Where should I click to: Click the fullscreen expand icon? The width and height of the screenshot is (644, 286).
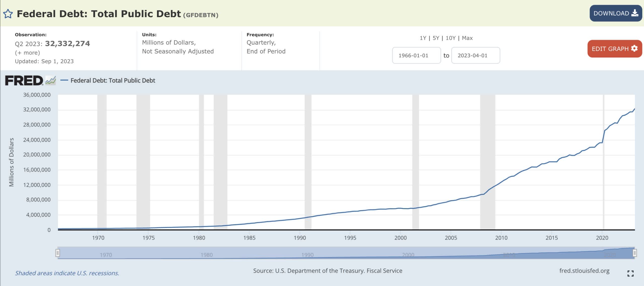630,273
